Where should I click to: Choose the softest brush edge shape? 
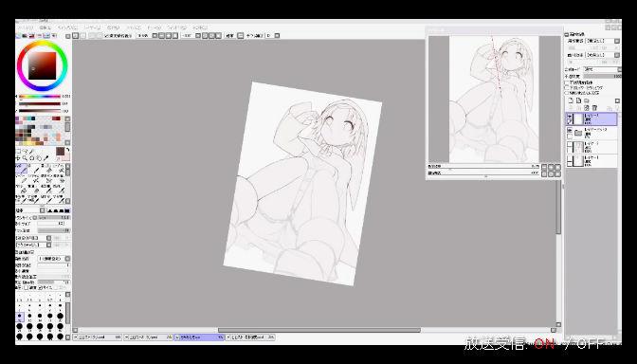tap(50, 210)
